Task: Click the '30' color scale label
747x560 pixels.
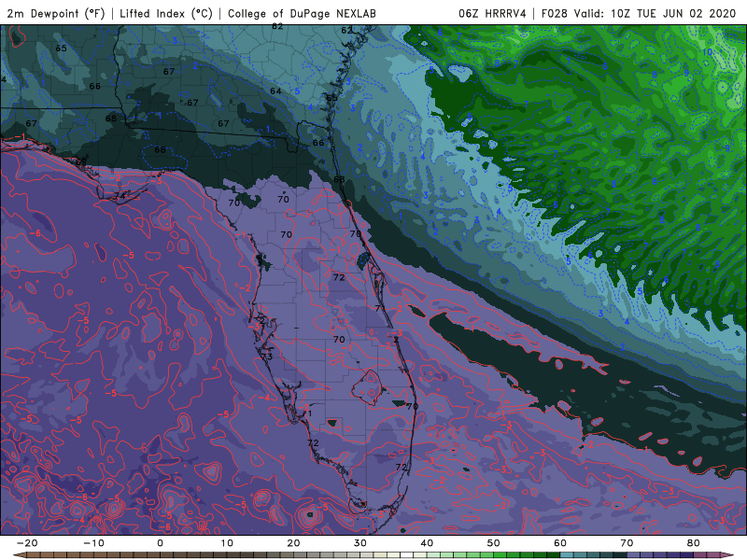Action: point(360,543)
